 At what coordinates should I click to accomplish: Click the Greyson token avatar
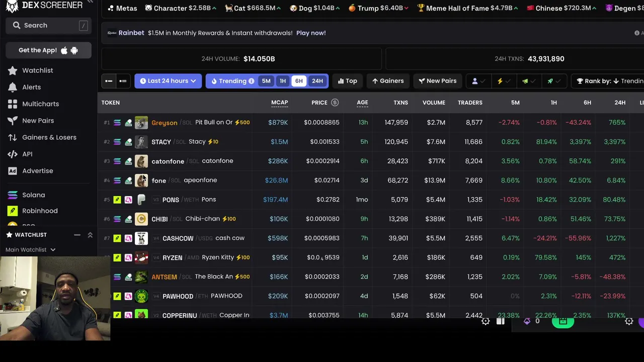pos(141,122)
